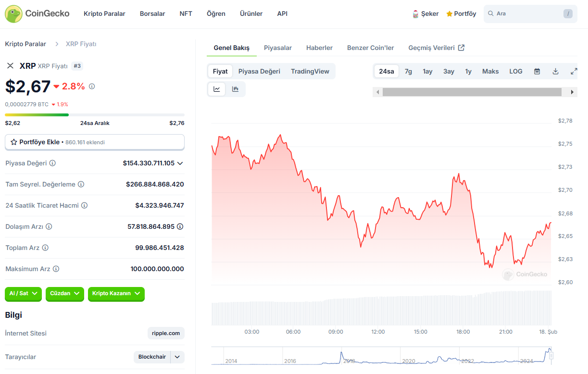Switch to the Haberler tab
Screen dimensions: 588x374
pyautogui.click(x=319, y=48)
